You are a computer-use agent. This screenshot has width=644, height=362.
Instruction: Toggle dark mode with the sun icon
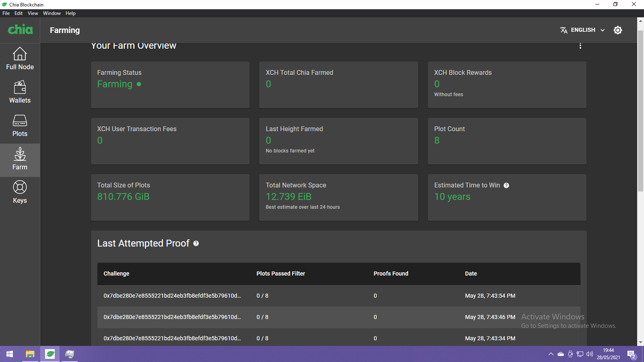tap(618, 30)
